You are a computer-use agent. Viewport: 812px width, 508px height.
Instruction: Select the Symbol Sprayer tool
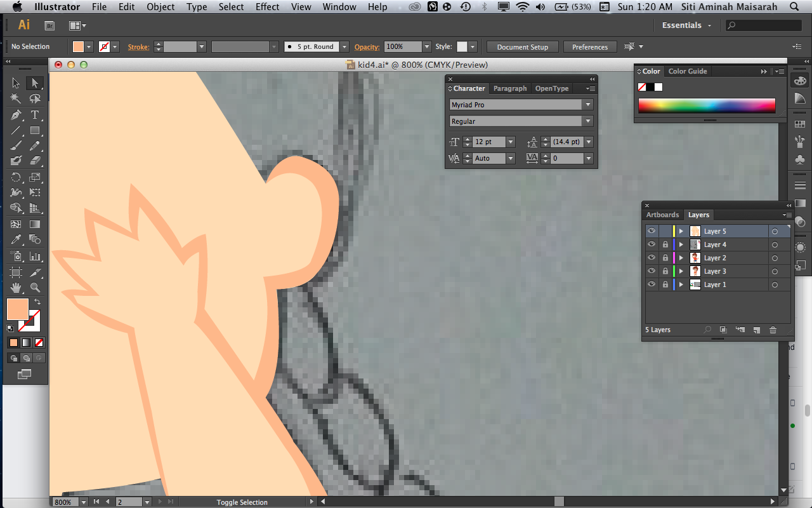(16, 256)
